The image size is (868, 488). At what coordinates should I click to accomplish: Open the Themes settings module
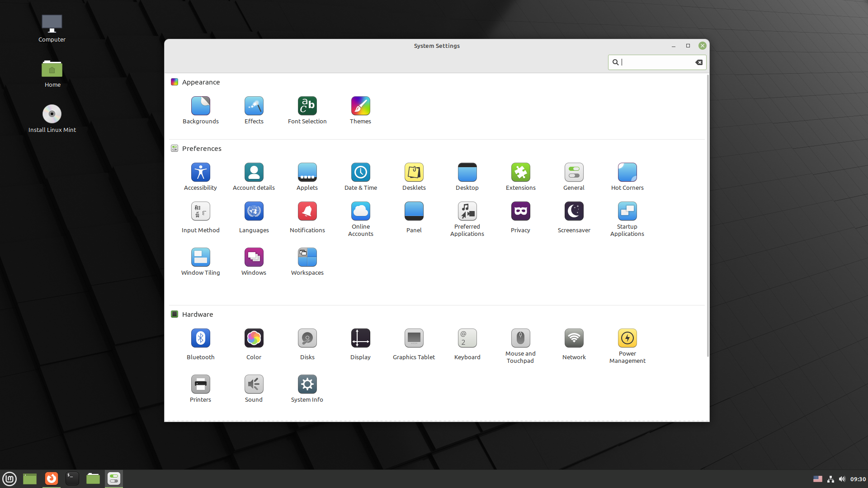coord(360,110)
